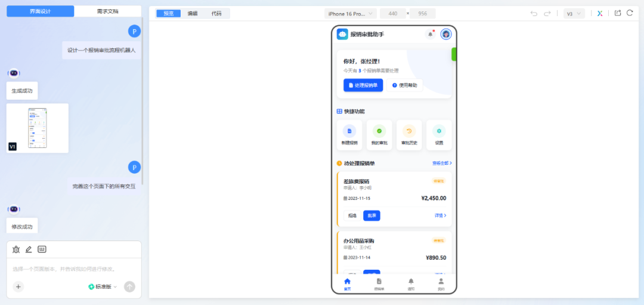Open the V1 design thumbnail in chat
644x305 pixels.
(38, 128)
